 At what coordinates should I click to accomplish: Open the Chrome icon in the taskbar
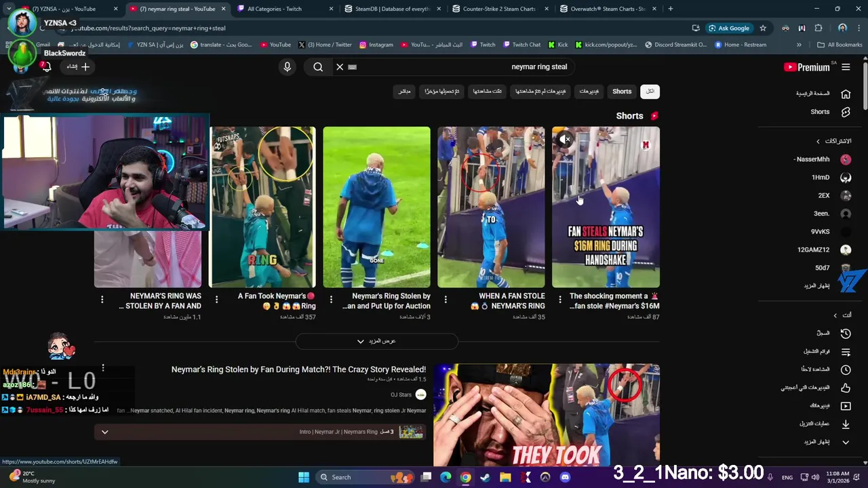(465, 477)
